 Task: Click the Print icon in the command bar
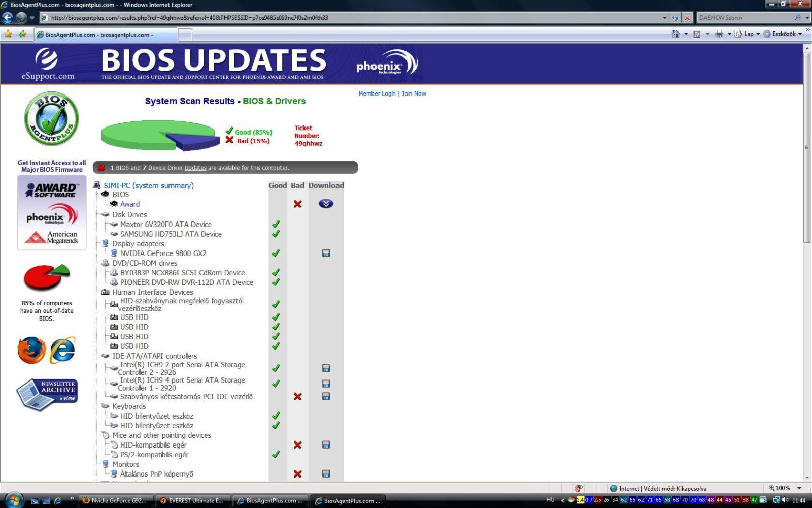[719, 34]
